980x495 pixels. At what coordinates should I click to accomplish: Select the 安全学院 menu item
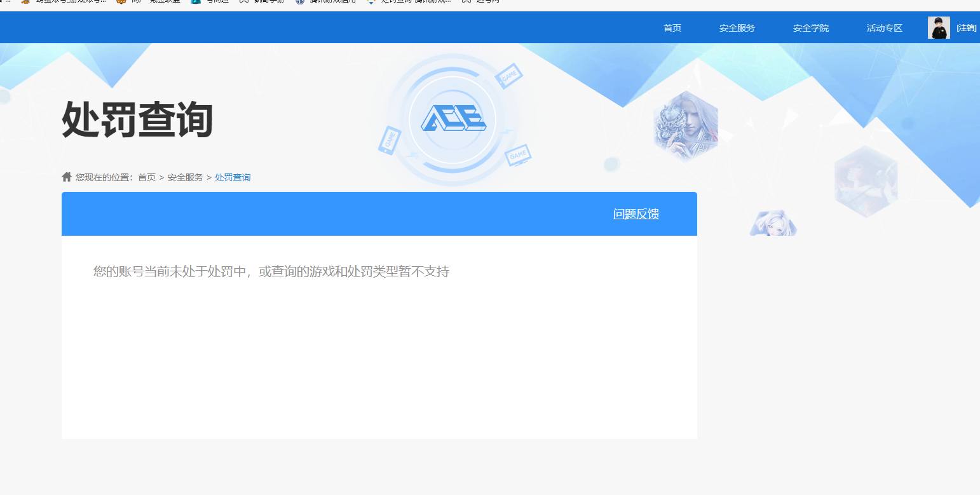point(810,27)
